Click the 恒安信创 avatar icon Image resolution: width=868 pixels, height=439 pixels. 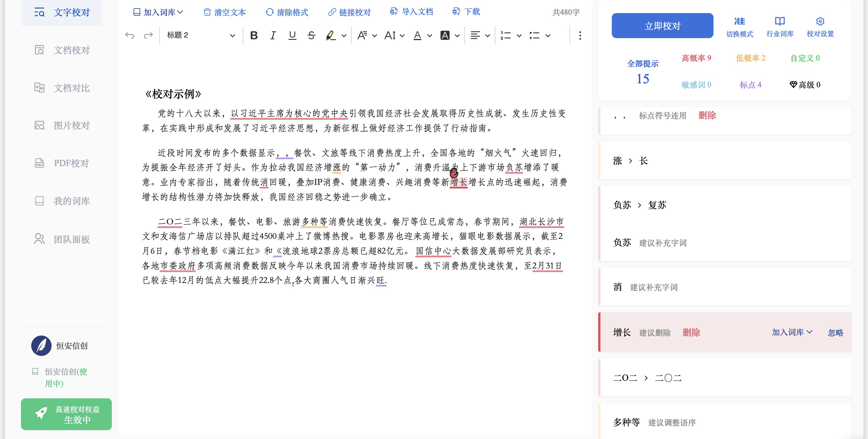point(41,346)
